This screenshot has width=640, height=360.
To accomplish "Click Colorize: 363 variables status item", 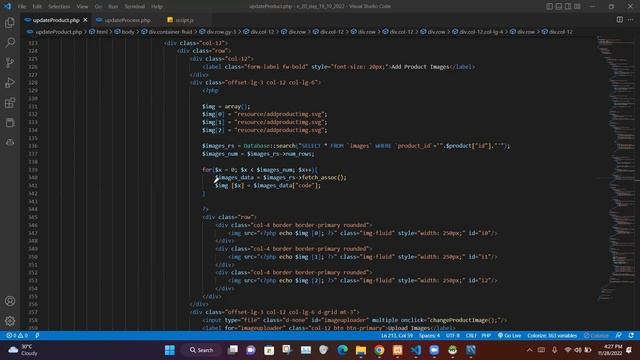I will pyautogui.click(x=552, y=336).
